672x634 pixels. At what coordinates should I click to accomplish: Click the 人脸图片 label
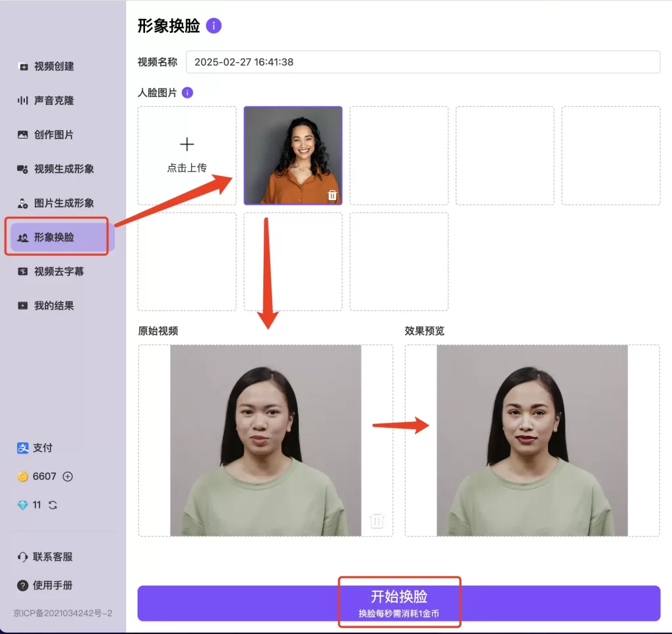click(x=157, y=93)
